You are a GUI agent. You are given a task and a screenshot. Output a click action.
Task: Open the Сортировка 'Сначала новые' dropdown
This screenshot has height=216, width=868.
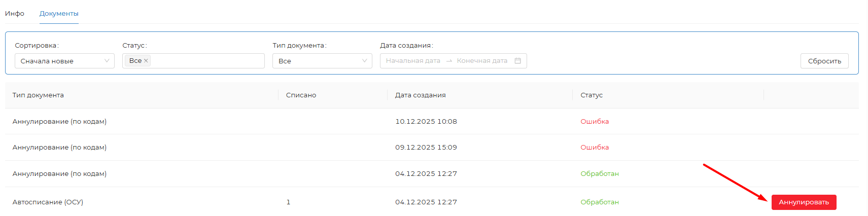click(x=64, y=61)
